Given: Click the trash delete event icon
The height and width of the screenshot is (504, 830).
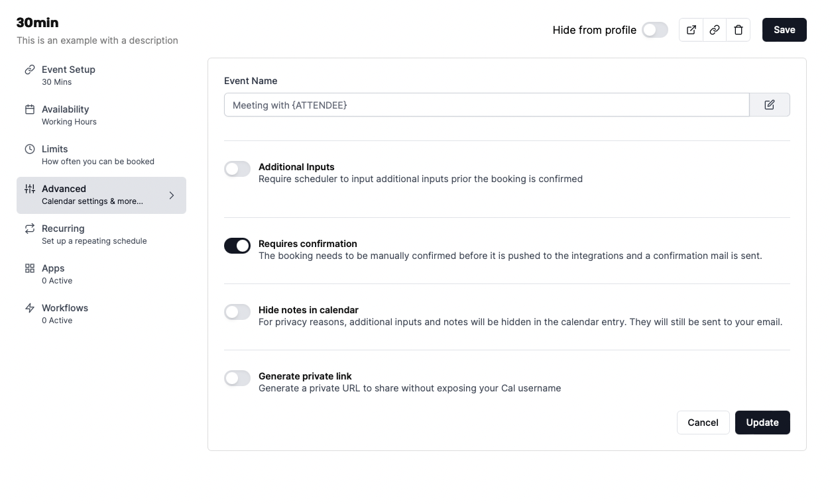Looking at the screenshot, I should [x=739, y=30].
